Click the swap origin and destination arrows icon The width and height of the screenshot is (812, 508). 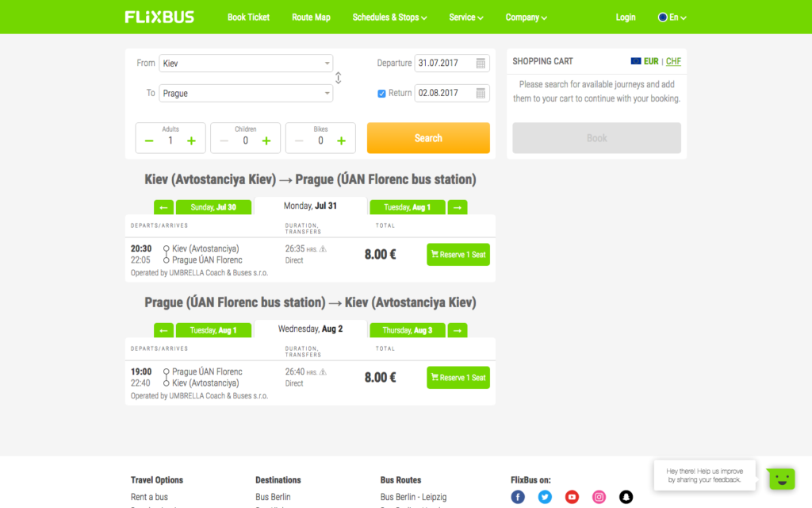tap(339, 78)
